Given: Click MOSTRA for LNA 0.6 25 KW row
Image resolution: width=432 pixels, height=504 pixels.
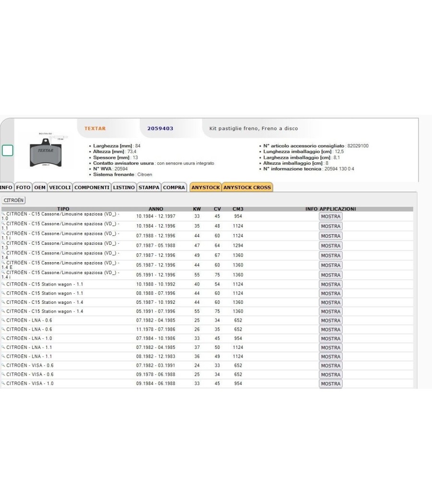Looking at the screenshot, I should [330, 321].
